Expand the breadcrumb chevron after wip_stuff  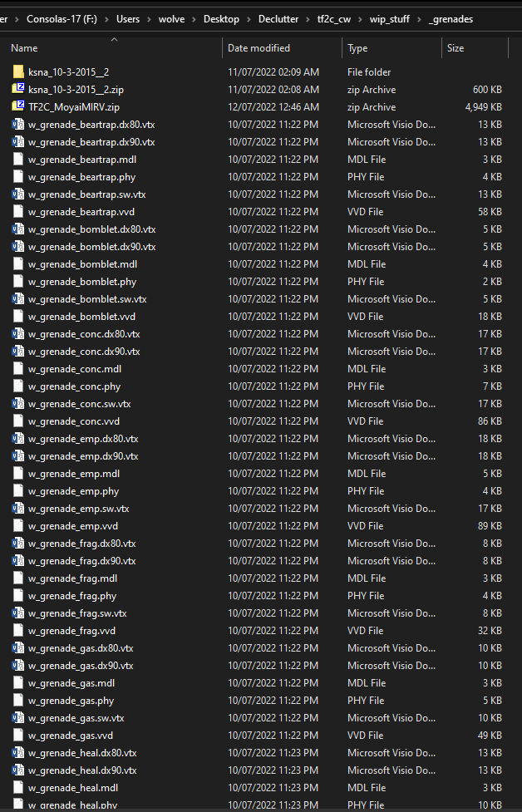420,20
